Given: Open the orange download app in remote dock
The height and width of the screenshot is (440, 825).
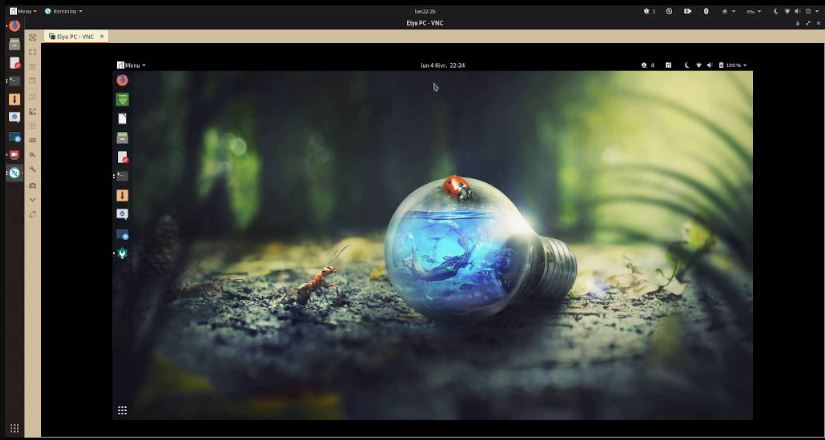Looking at the screenshot, I should 122,195.
